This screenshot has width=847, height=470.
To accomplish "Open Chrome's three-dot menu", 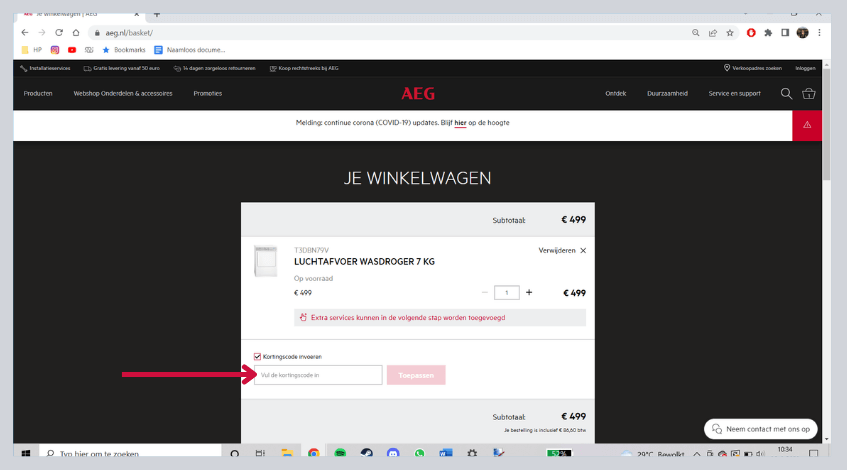I will (819, 33).
